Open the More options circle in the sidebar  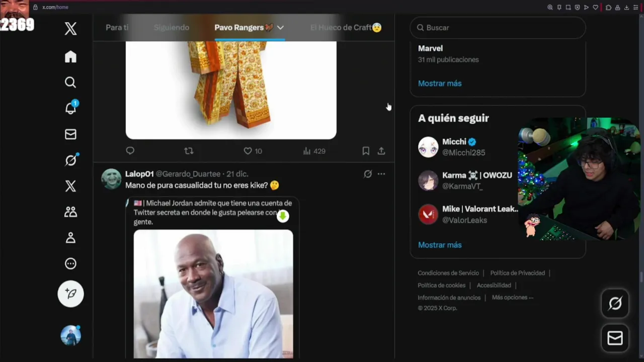70,263
